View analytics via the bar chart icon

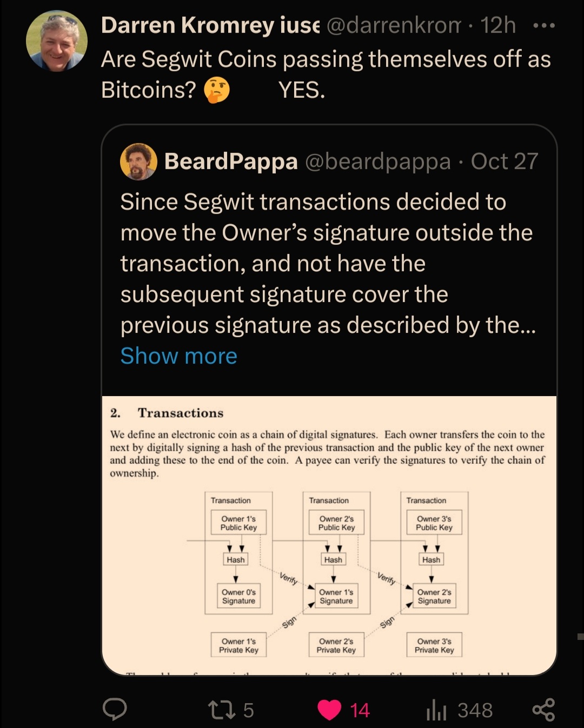[436, 710]
